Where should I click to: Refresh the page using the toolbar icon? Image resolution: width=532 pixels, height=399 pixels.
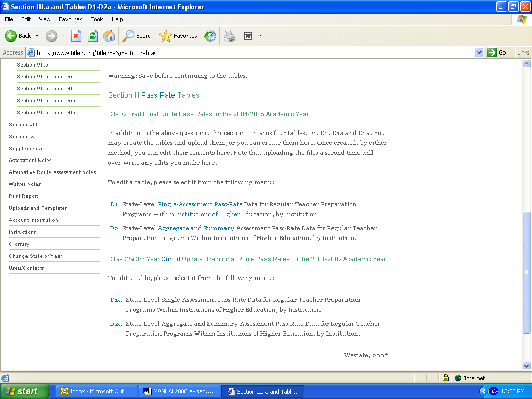point(92,36)
